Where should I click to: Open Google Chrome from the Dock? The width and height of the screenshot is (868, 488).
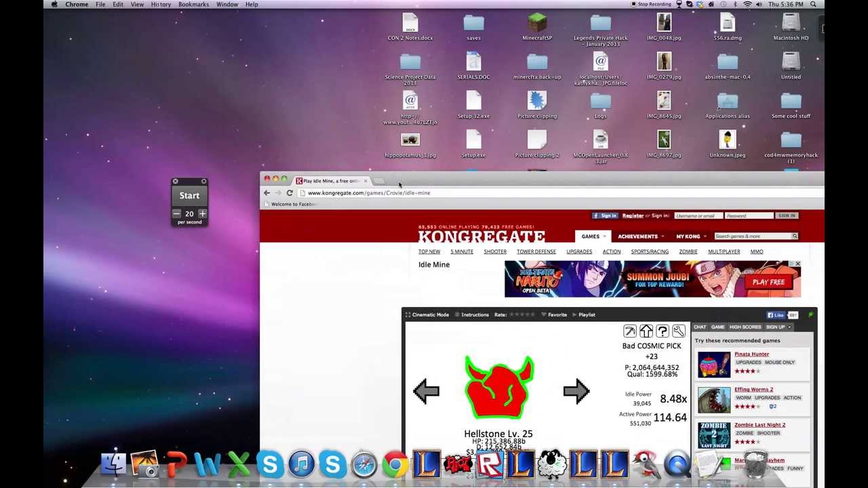(x=395, y=465)
